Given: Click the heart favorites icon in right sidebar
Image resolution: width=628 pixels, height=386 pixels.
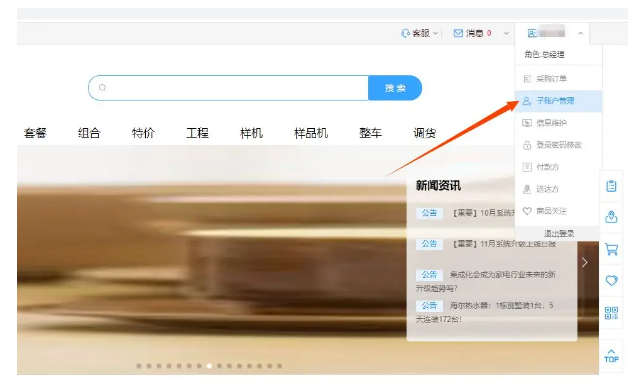Looking at the screenshot, I should click(611, 280).
